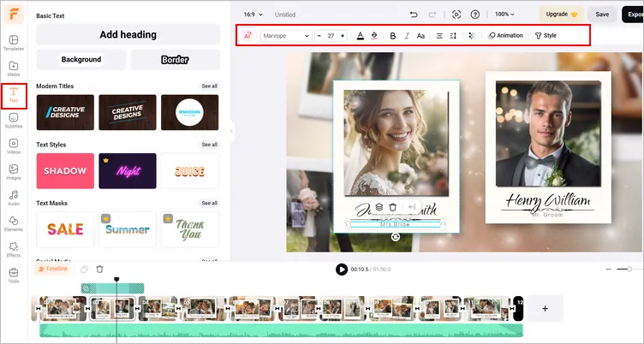Image resolution: width=644 pixels, height=344 pixels.
Task: Open the Subtitles panel in sidebar
Action: (x=14, y=121)
